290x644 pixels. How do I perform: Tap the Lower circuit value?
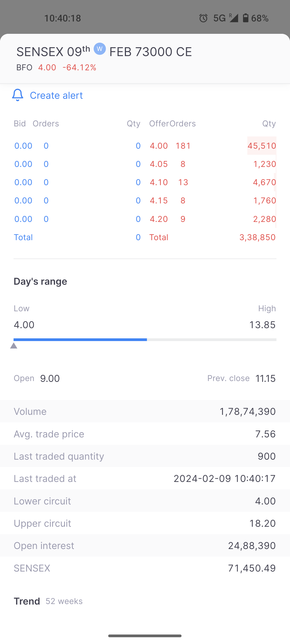coord(265,501)
